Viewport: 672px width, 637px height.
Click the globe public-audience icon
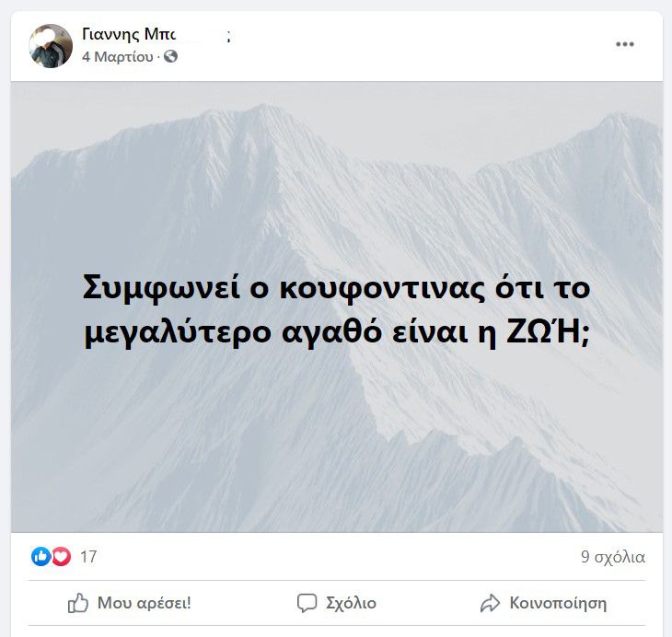click(170, 56)
